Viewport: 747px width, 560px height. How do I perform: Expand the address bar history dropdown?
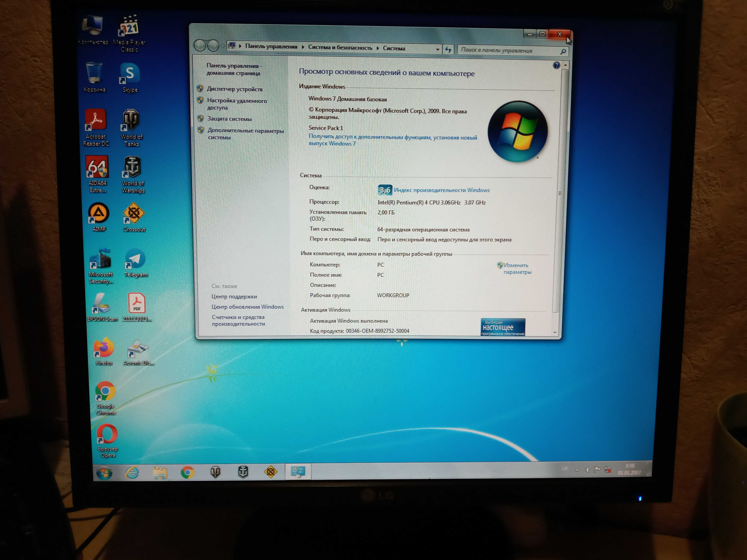pos(437,49)
